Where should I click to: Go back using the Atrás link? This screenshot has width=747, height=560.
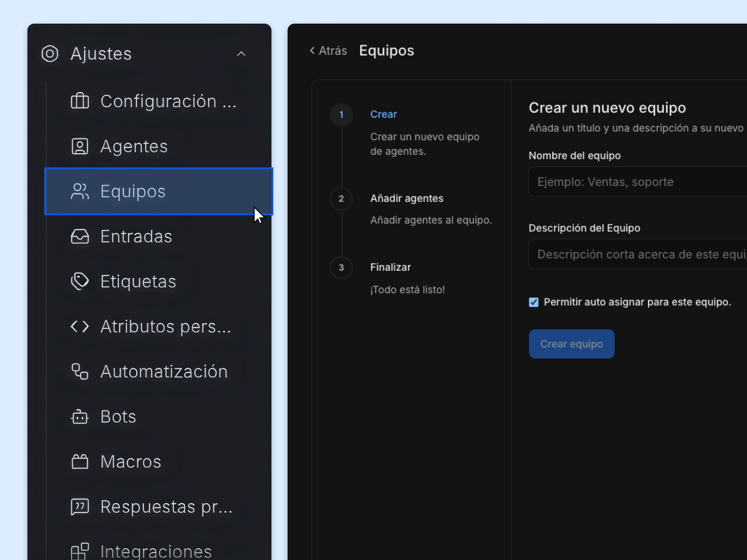(x=328, y=50)
